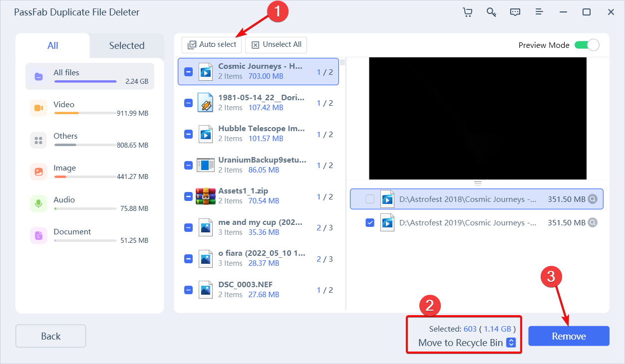Image resolution: width=625 pixels, height=364 pixels.
Task: Click the video icon in Astrofest 2019 row
Action: tap(387, 222)
